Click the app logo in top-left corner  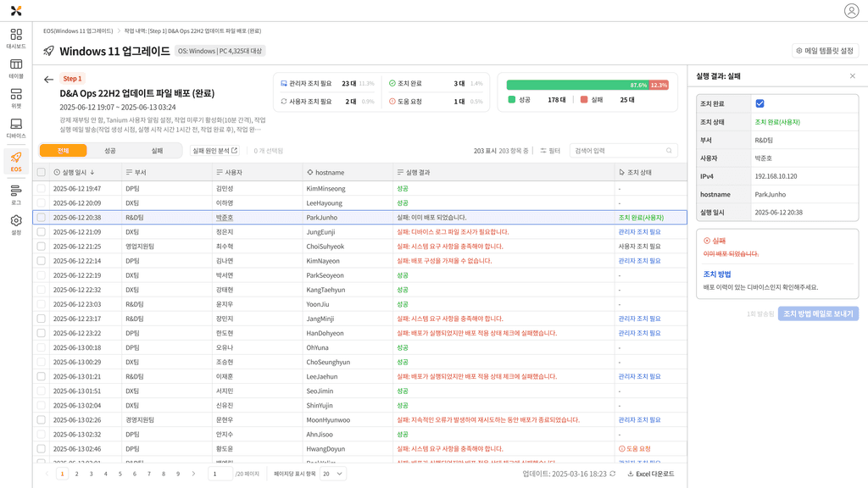click(x=16, y=10)
